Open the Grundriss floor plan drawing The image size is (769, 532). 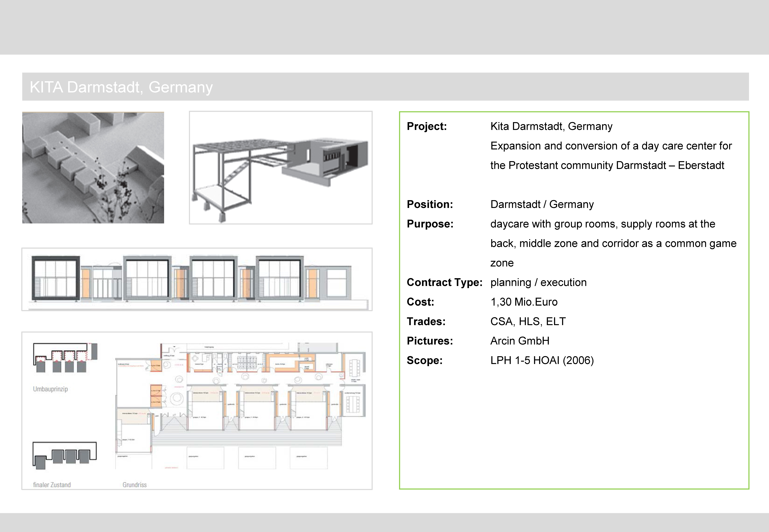[240, 406]
